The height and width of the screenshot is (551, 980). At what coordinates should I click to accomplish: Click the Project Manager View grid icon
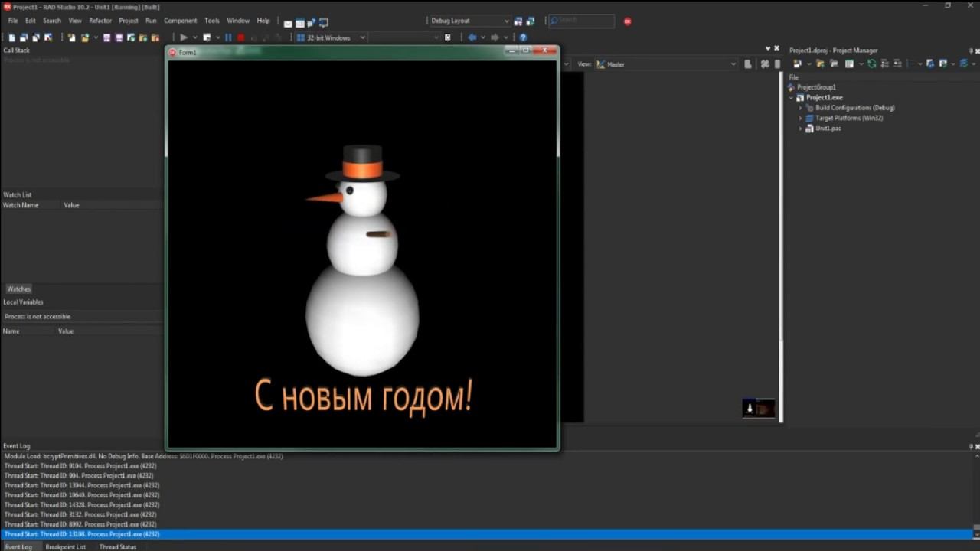coord(849,64)
